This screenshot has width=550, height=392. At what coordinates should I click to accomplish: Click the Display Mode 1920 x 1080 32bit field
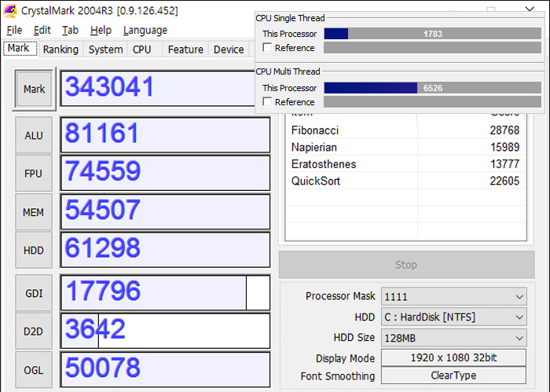pos(453,357)
